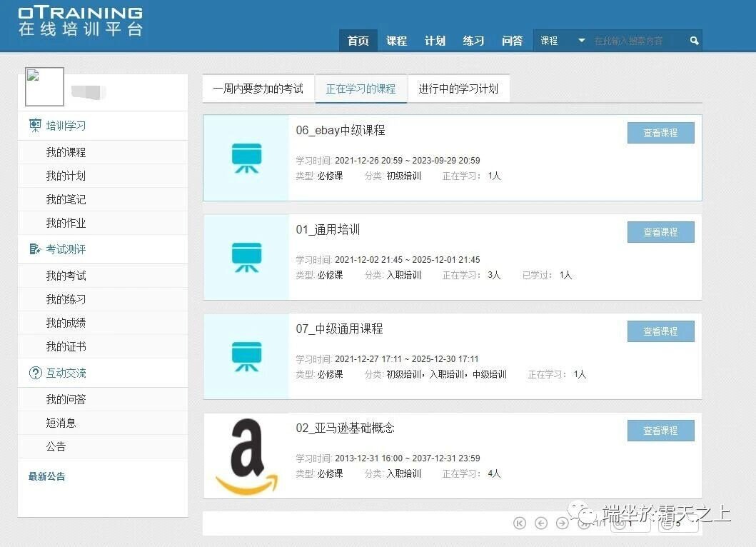
Task: Open the 07_中级通用课程 title link
Action: (x=340, y=328)
